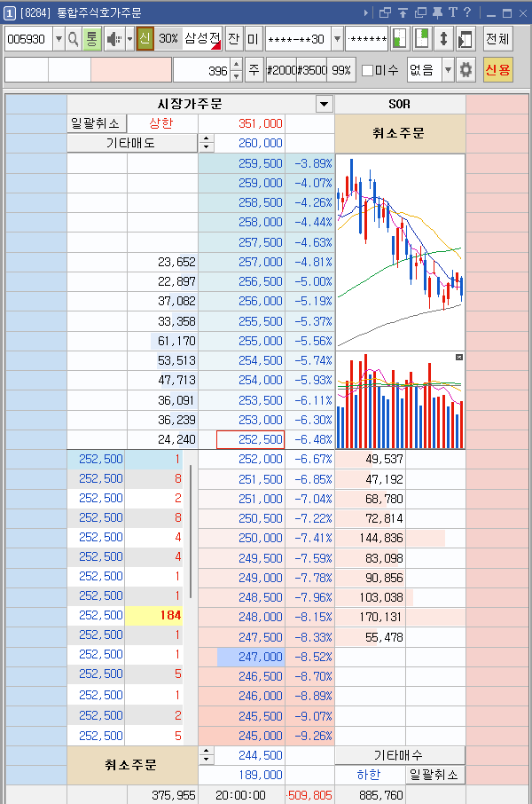The width and height of the screenshot is (532, 804).
Task: Toggle the 미수 checkbox
Action: click(367, 70)
